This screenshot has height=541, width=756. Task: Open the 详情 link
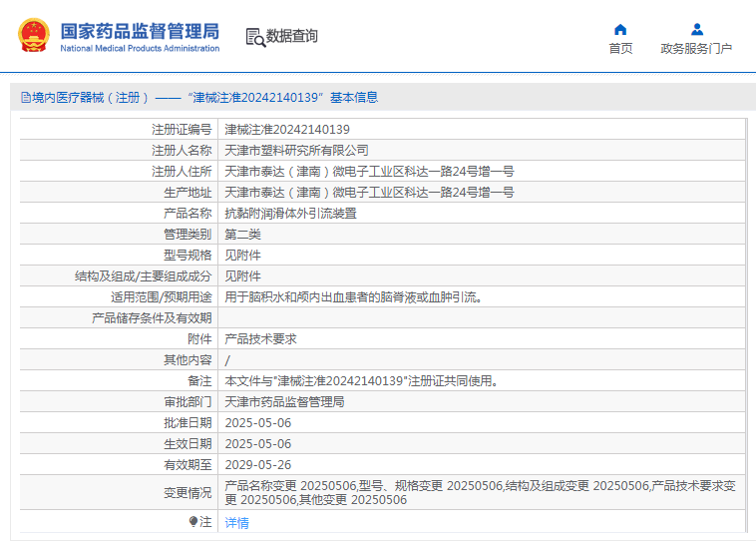coord(236,523)
